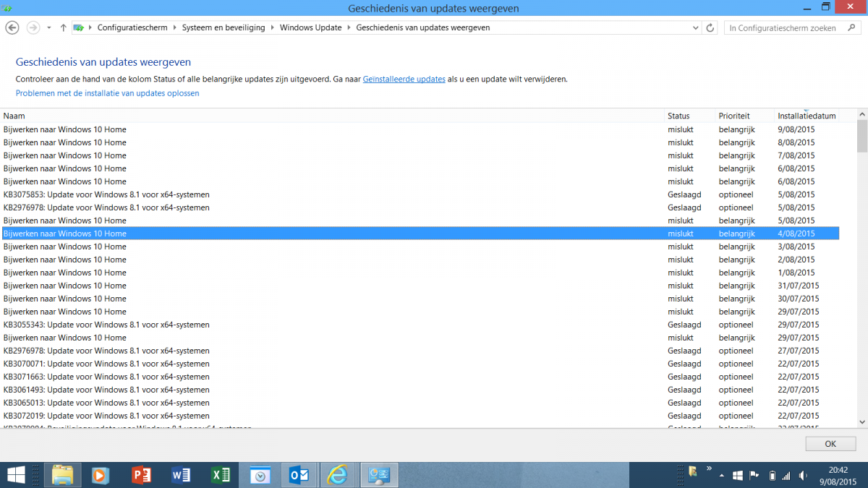The image size is (868, 488).
Task: Sort by the Prioriteit column header
Action: click(745, 116)
